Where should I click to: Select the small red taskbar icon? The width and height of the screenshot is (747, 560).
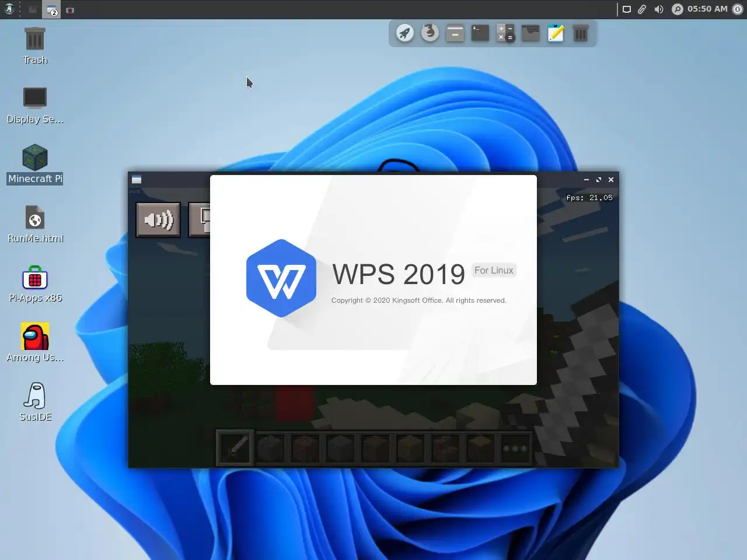tap(70, 10)
